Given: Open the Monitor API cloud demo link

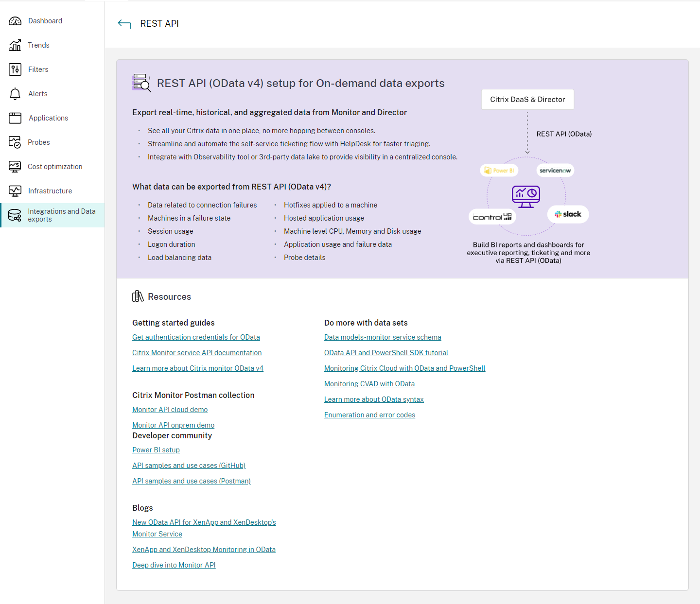Looking at the screenshot, I should pos(170,409).
